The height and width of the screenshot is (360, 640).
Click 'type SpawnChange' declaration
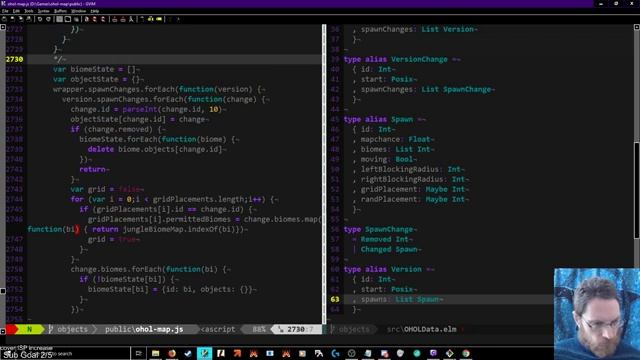coord(380,229)
